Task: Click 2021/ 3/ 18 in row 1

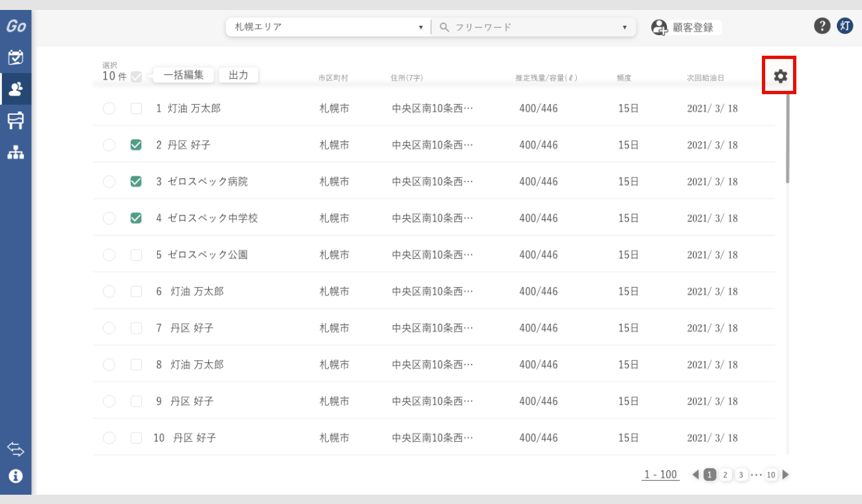Action: tap(712, 108)
